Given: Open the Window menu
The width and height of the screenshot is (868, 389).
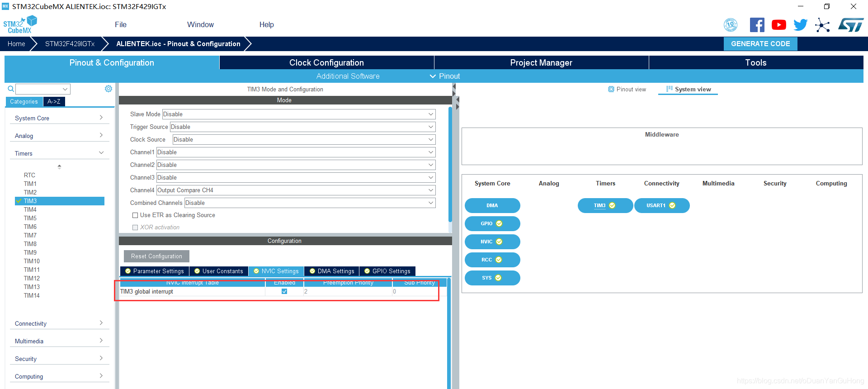Looking at the screenshot, I should [200, 25].
